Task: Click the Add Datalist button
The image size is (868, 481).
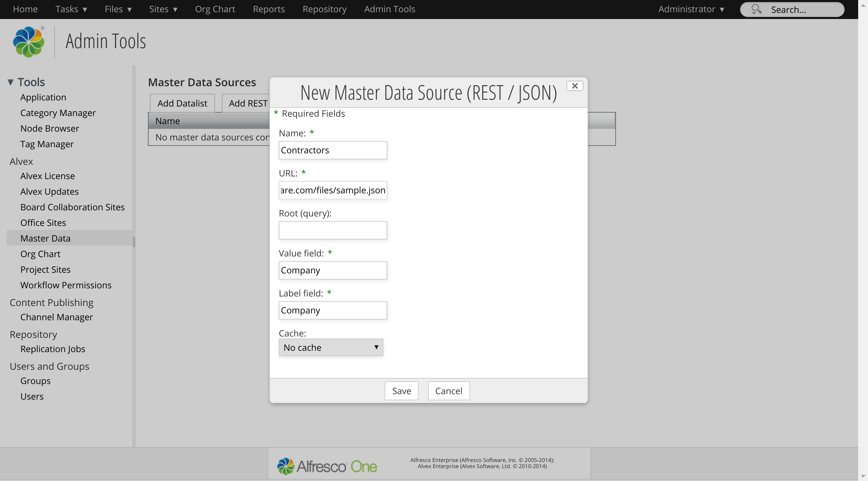Action: pos(182,103)
